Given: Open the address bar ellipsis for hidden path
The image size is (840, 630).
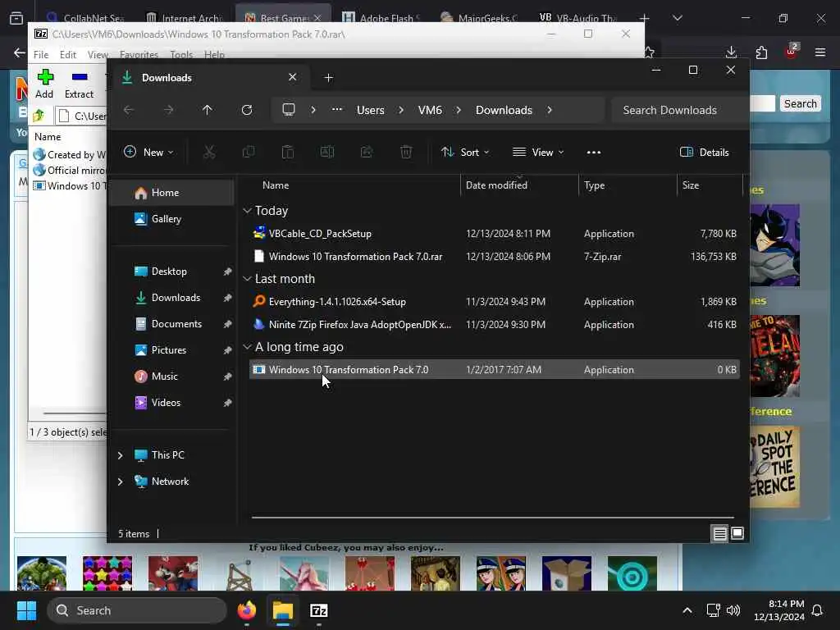Looking at the screenshot, I should pos(337,109).
